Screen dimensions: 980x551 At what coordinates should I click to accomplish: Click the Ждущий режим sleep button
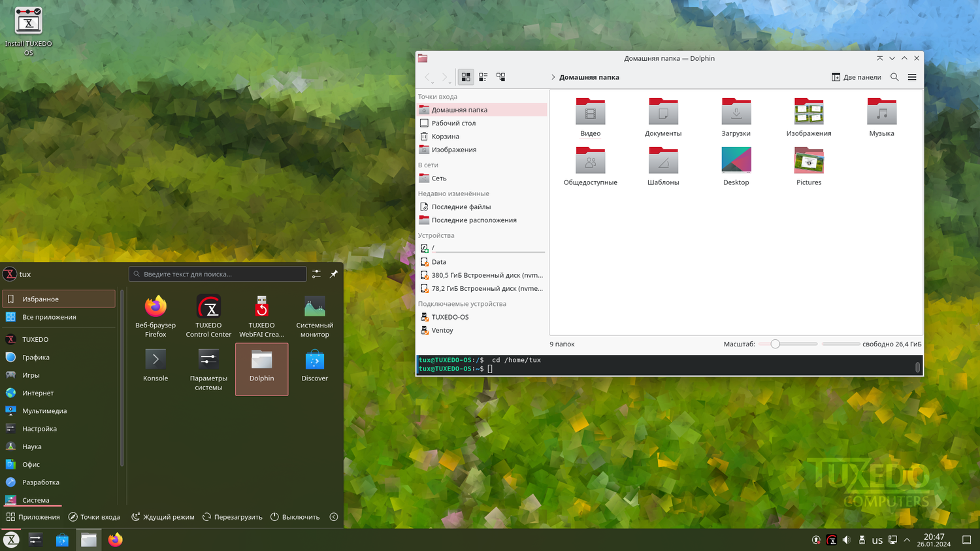point(163,517)
